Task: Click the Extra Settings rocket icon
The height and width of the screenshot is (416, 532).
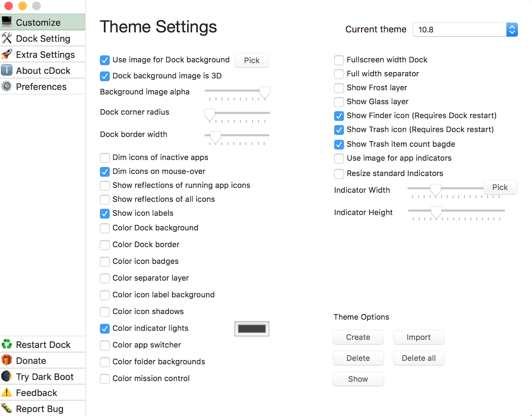Action: 7,54
